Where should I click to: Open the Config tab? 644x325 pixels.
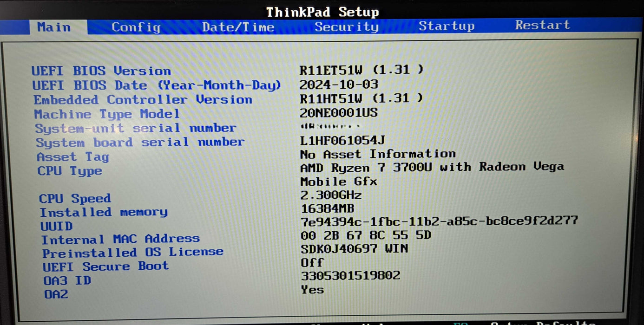point(136,27)
